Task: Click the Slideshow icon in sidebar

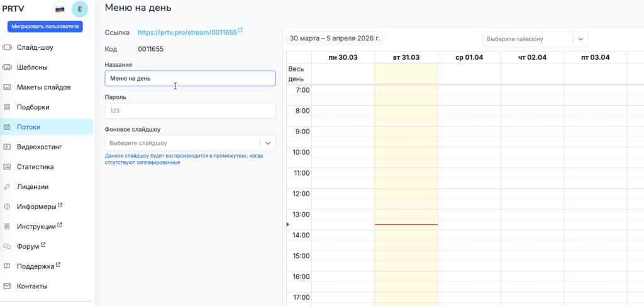Action: (8, 47)
